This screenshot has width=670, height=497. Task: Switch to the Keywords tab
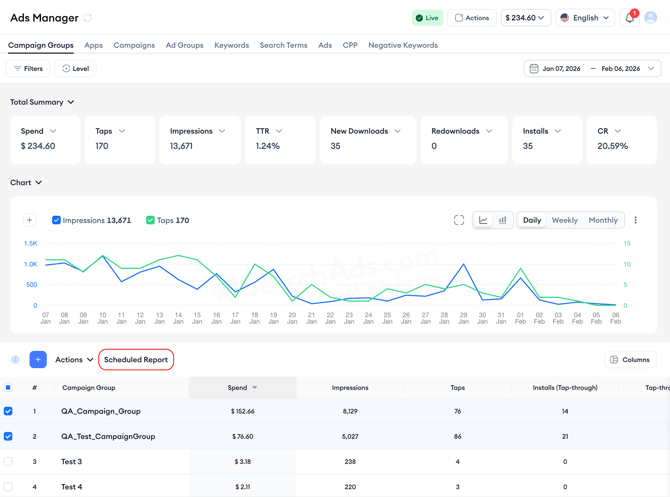231,45
